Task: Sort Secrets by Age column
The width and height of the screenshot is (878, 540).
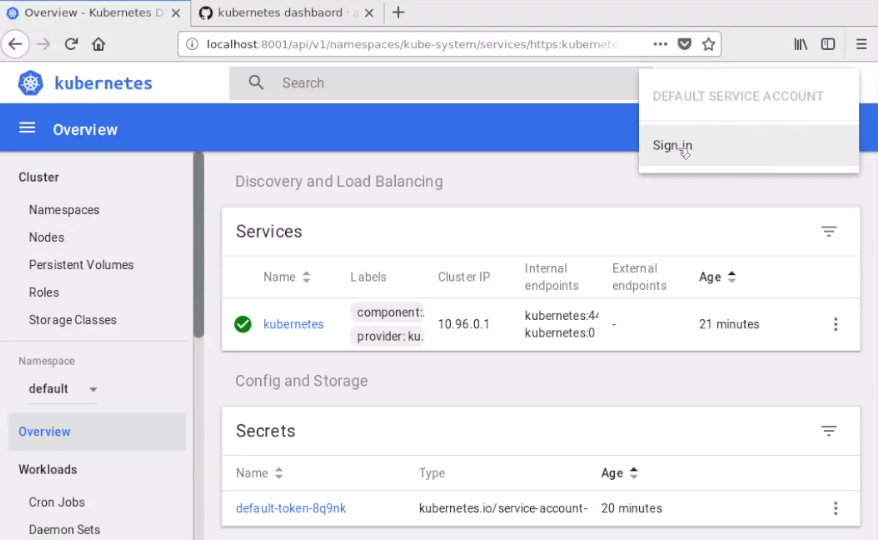Action: click(619, 473)
